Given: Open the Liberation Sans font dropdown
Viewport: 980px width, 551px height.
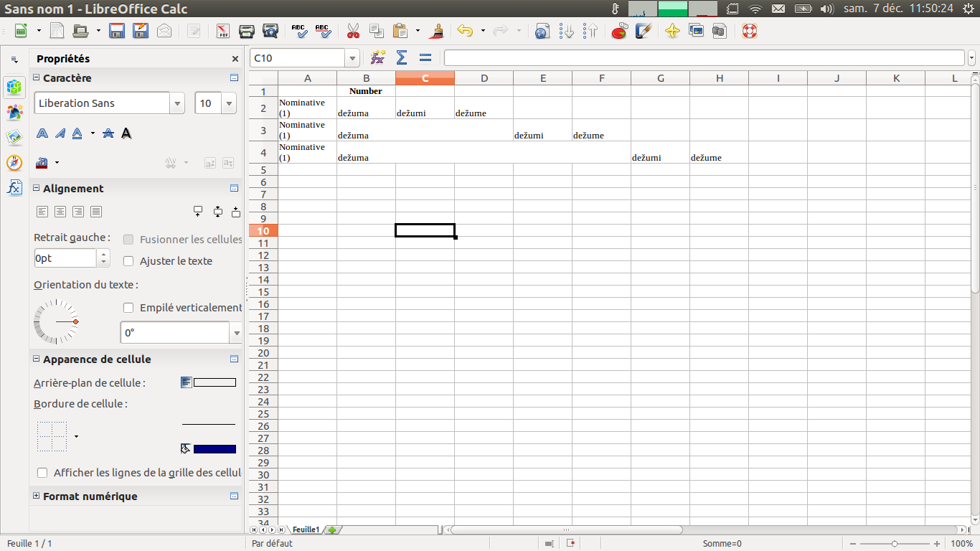Looking at the screenshot, I should pyautogui.click(x=177, y=103).
